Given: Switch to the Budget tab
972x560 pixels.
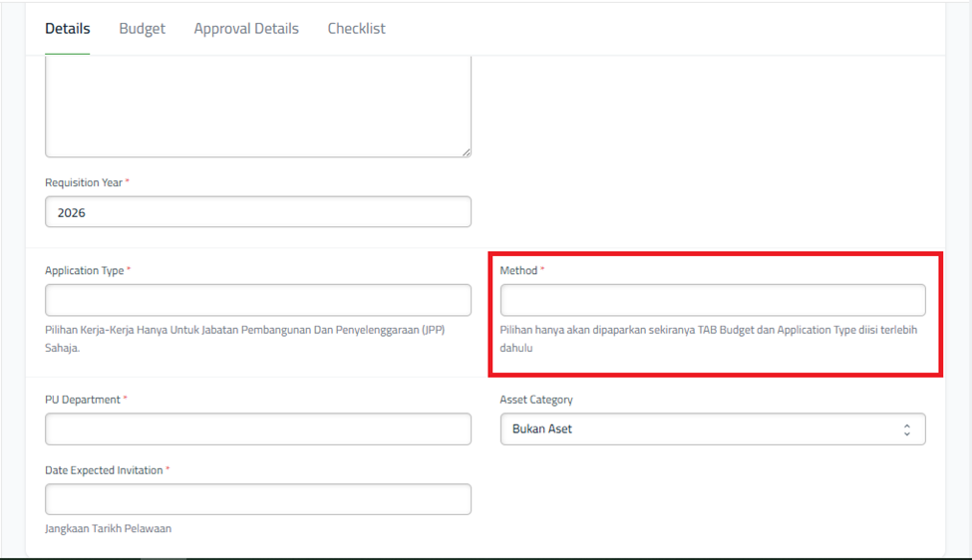Looking at the screenshot, I should click(x=142, y=29).
